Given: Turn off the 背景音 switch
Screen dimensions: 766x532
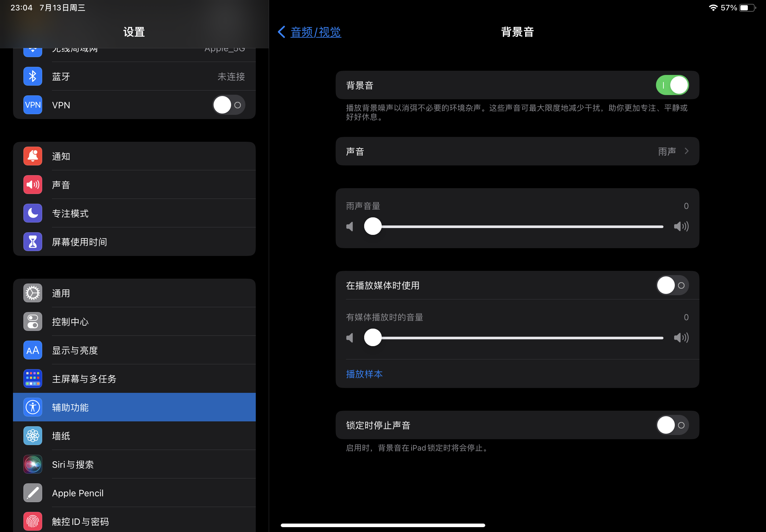Looking at the screenshot, I should click(672, 85).
